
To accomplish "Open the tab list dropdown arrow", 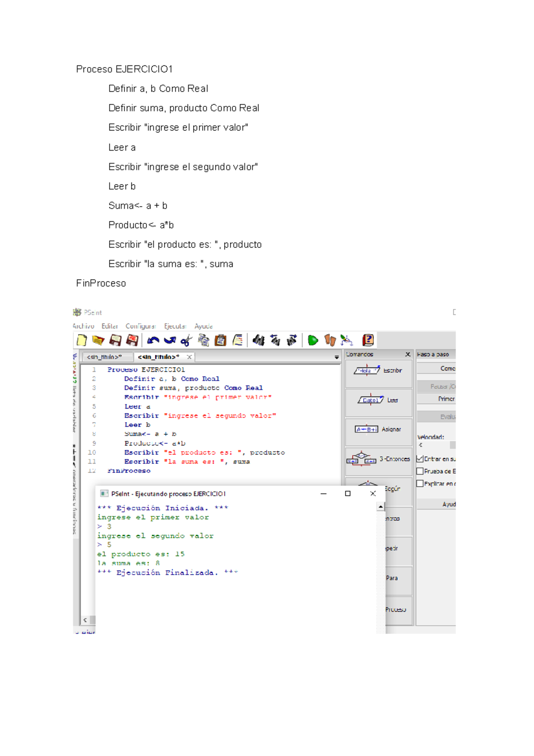I will 337,357.
